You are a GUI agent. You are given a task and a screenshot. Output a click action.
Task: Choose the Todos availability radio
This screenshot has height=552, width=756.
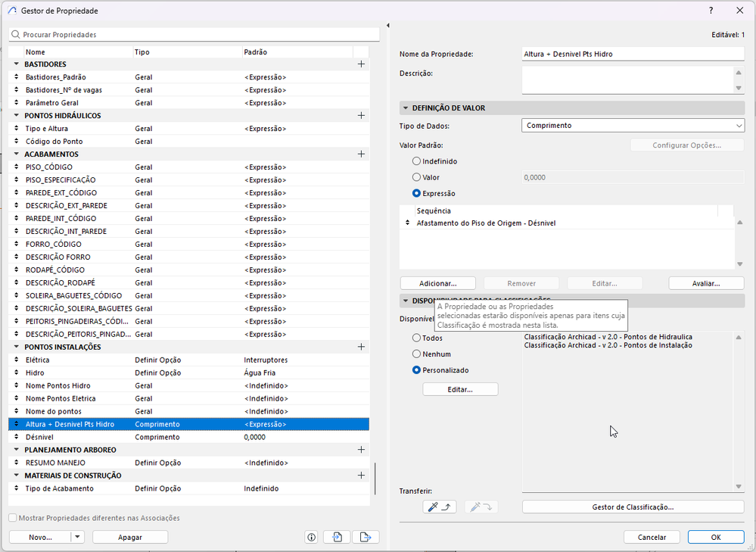coord(416,338)
